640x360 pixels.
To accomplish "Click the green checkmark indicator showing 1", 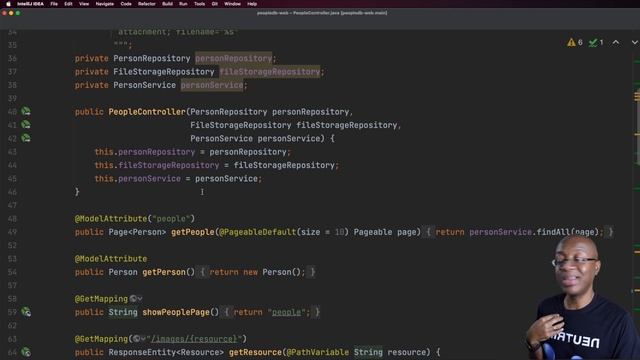I will (596, 42).
